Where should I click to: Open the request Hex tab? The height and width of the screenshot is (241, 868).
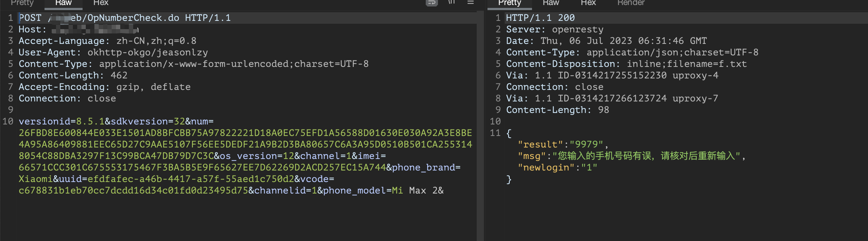101,3
